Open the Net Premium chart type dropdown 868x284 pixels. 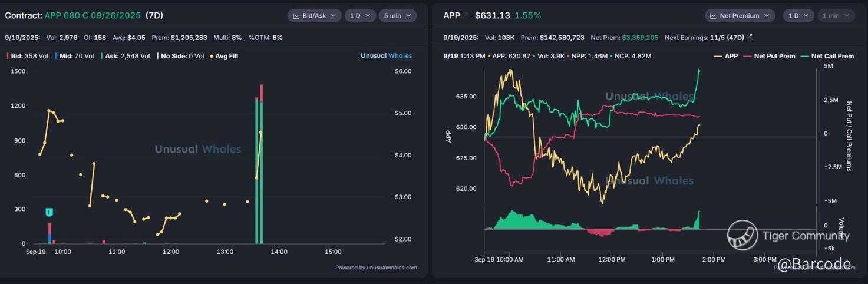click(x=741, y=16)
